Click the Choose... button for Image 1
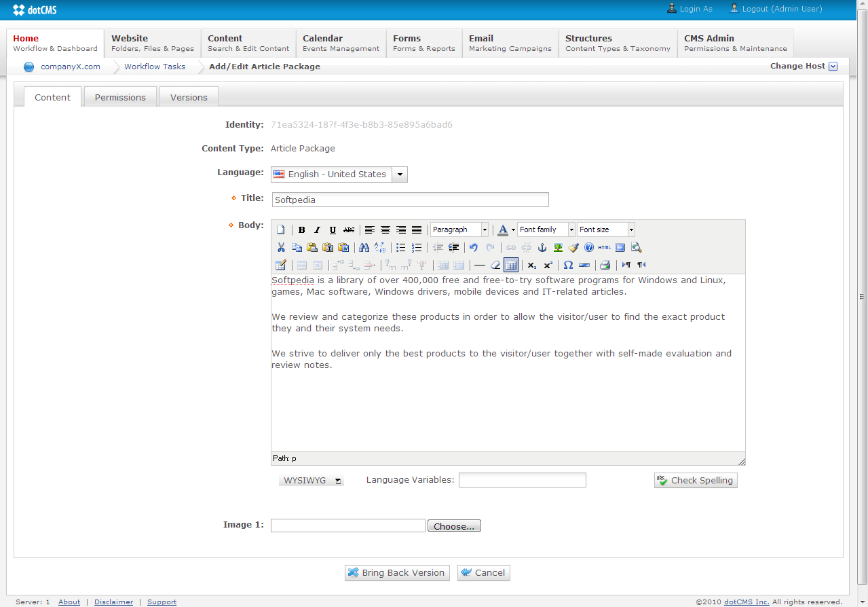This screenshot has width=868, height=607. (x=454, y=526)
